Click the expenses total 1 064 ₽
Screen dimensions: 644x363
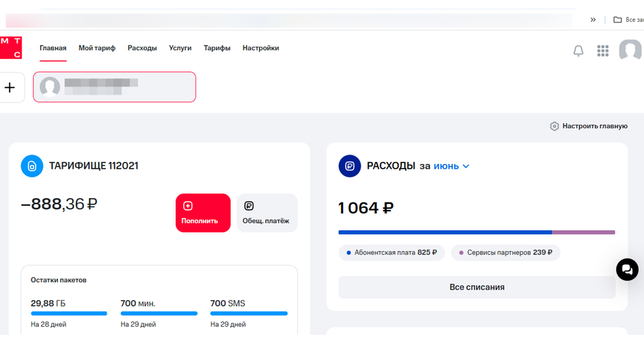[365, 208]
